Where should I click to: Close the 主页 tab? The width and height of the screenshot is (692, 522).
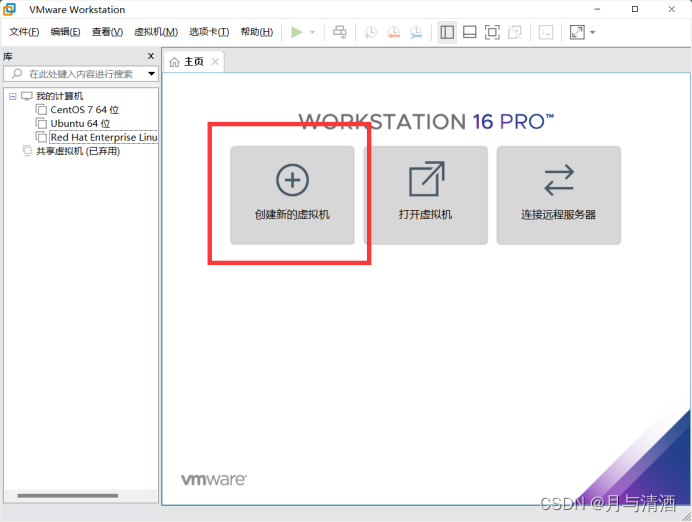[x=215, y=62]
